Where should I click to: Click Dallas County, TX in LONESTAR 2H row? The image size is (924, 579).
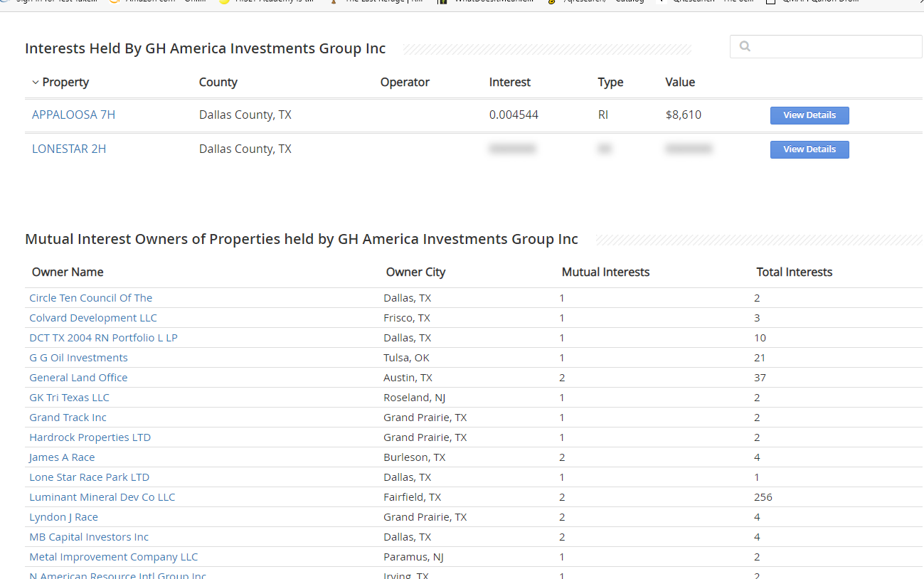point(245,149)
